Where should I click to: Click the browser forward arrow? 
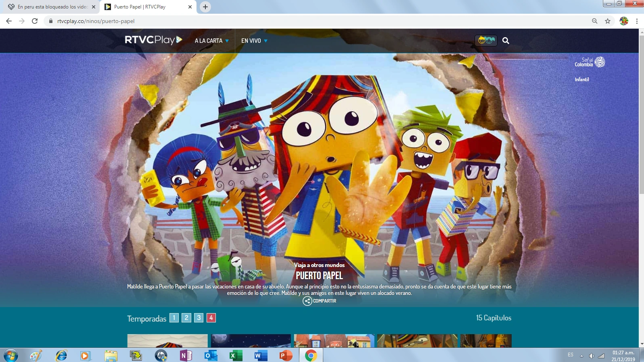pos(22,21)
